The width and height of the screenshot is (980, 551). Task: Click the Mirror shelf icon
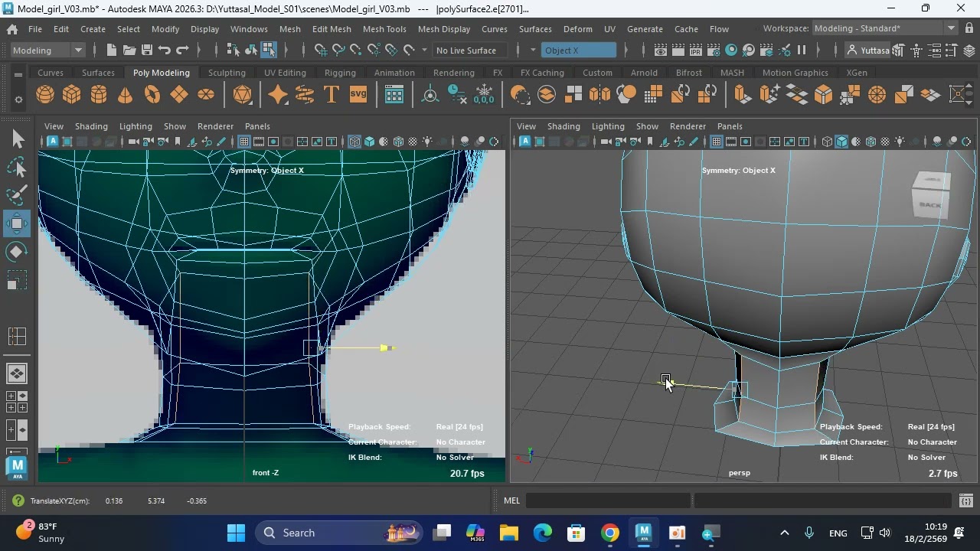pyautogui.click(x=600, y=95)
